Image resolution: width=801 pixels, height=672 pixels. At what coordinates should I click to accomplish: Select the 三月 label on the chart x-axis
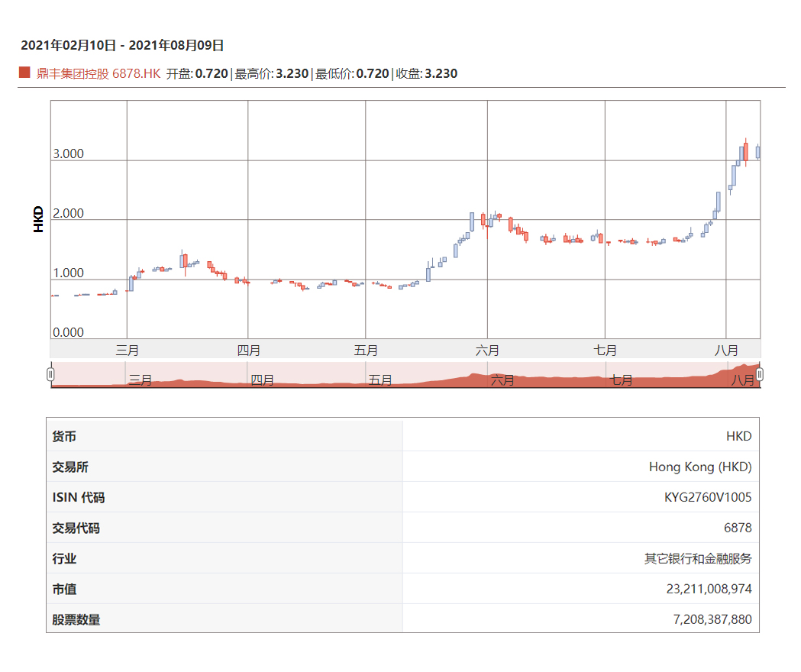pos(127,351)
